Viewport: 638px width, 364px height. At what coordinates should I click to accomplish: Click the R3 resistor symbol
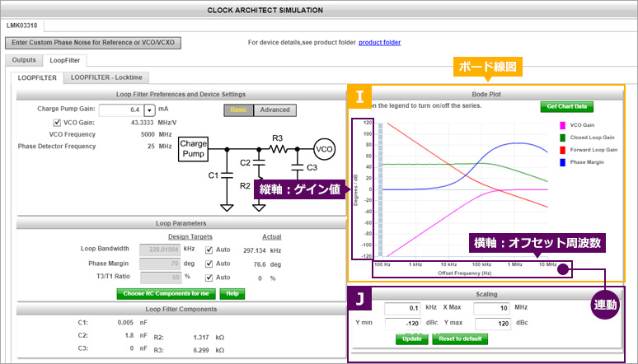(x=278, y=149)
